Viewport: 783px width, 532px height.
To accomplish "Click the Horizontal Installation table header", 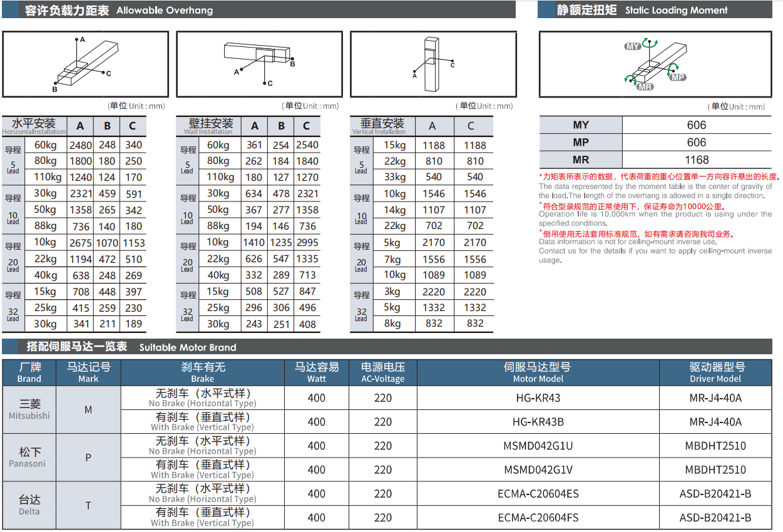I will pos(34,126).
